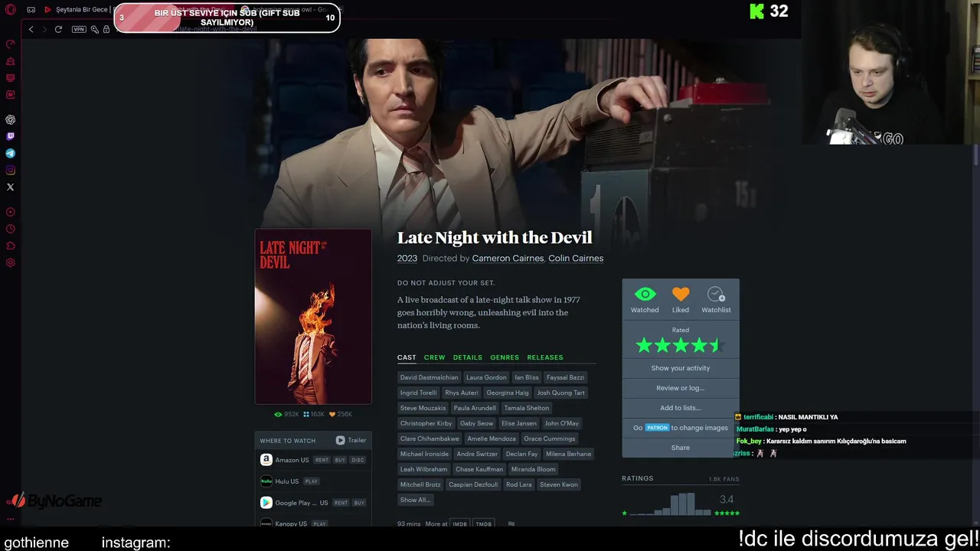The image size is (980, 551).
Task: Open the TMDB external link
Action: point(483,524)
